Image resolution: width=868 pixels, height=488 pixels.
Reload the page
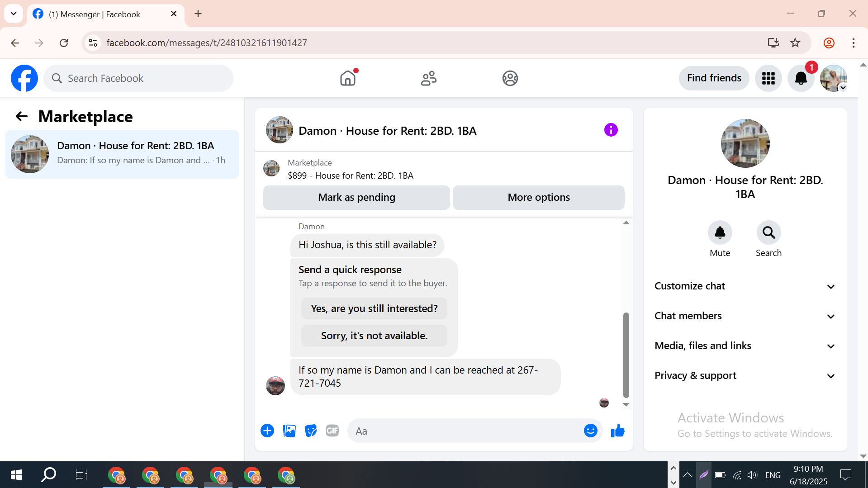pos(64,43)
